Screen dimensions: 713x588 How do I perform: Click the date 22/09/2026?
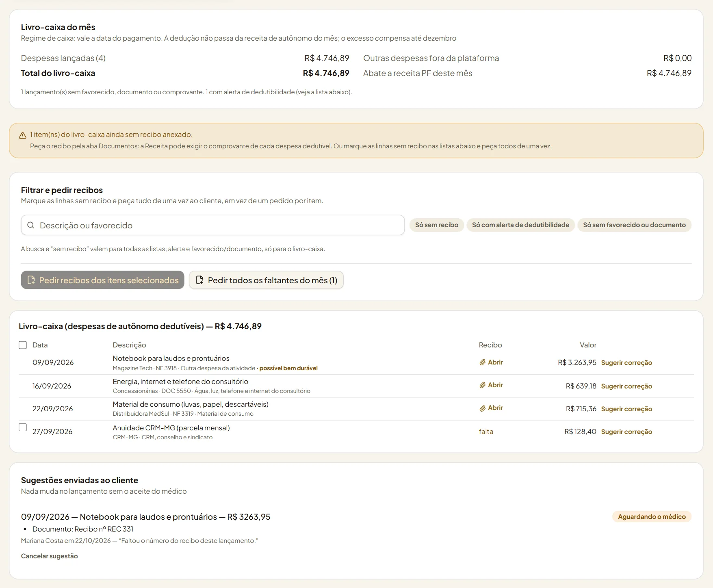(x=53, y=409)
